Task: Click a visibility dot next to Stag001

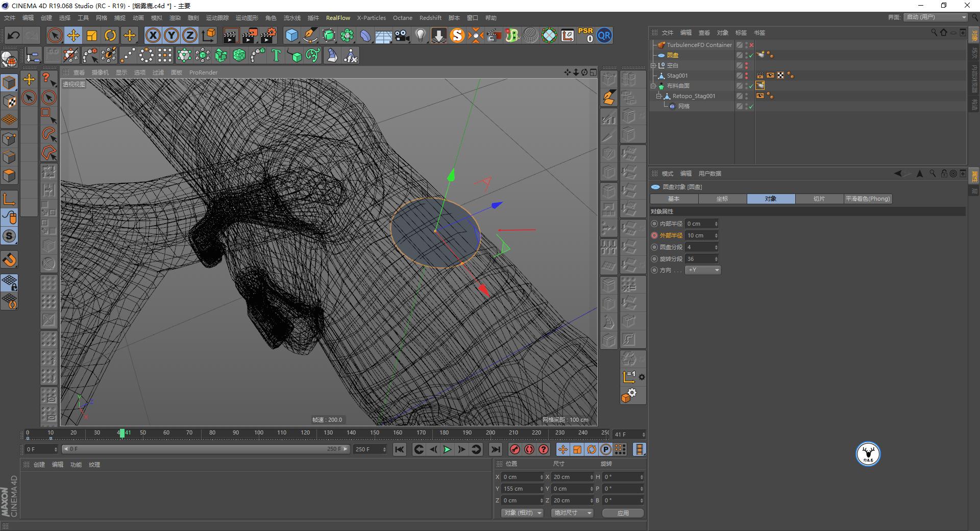Action: [x=746, y=75]
